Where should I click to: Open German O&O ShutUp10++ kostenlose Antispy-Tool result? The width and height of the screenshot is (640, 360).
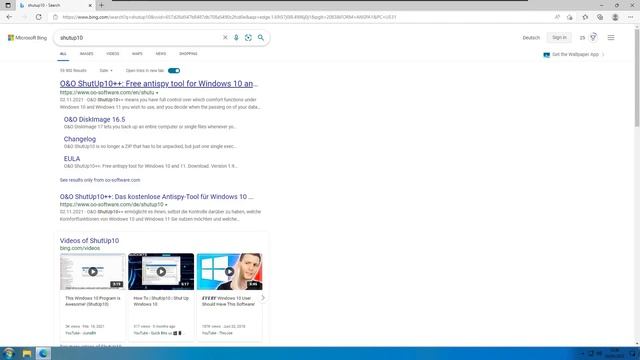[x=156, y=197]
